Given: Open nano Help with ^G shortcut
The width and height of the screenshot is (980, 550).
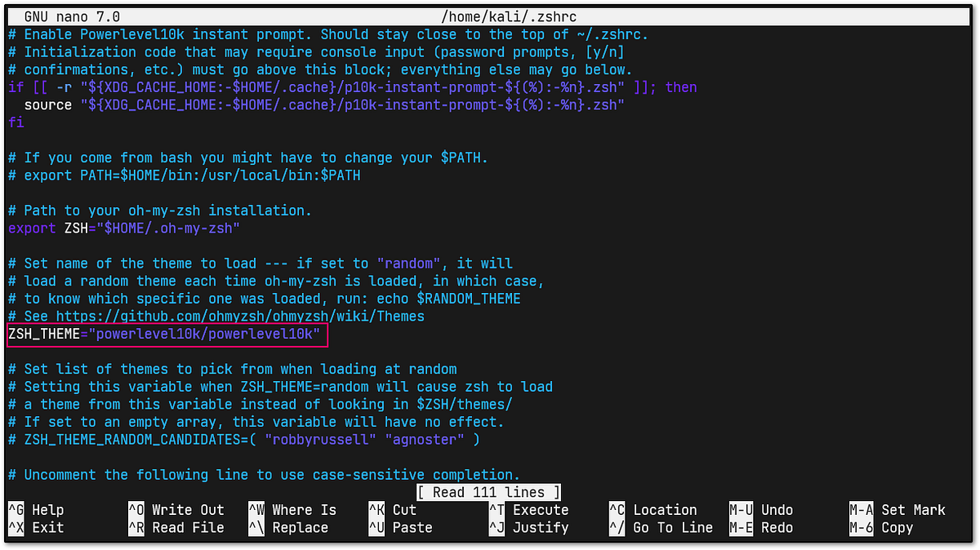Looking at the screenshot, I should pos(33,509).
